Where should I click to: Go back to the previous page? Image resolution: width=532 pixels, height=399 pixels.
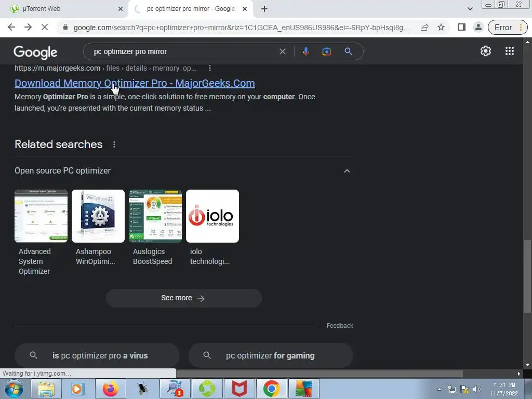point(11,27)
